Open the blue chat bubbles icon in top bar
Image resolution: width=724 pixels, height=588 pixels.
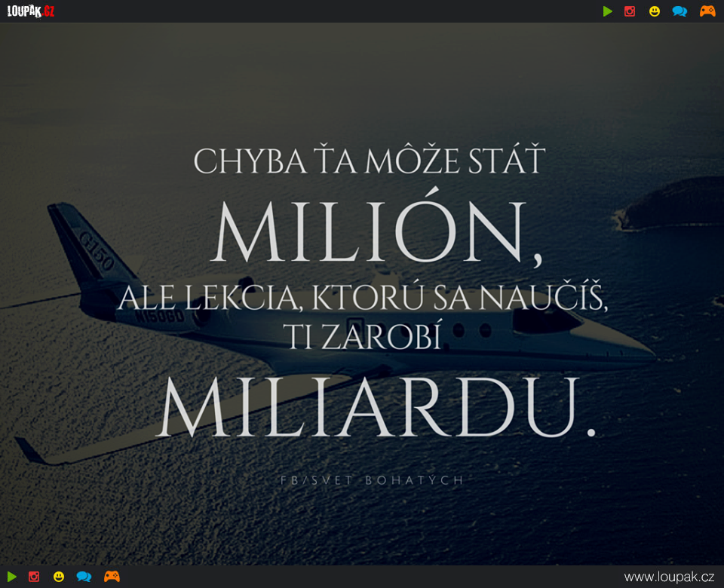[x=680, y=11]
